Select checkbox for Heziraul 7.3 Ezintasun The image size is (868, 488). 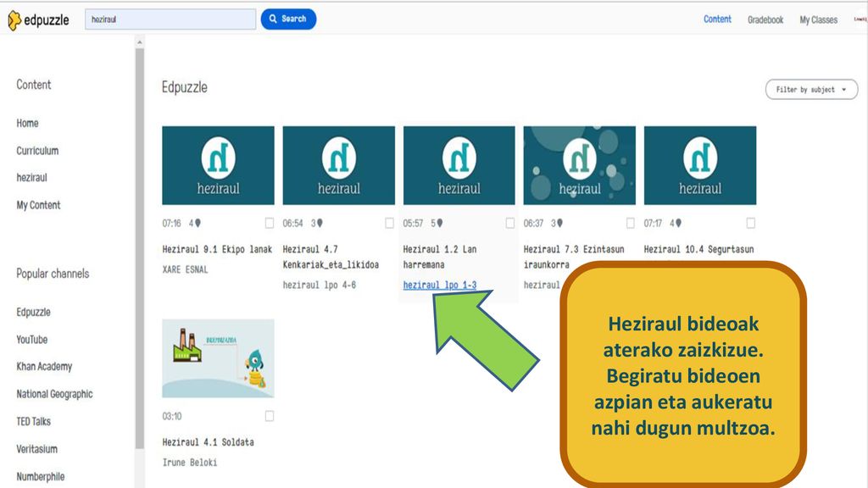(x=630, y=223)
